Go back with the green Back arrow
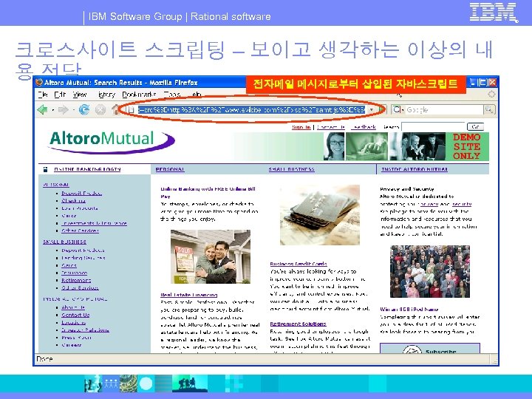The image size is (532, 399). point(42,109)
